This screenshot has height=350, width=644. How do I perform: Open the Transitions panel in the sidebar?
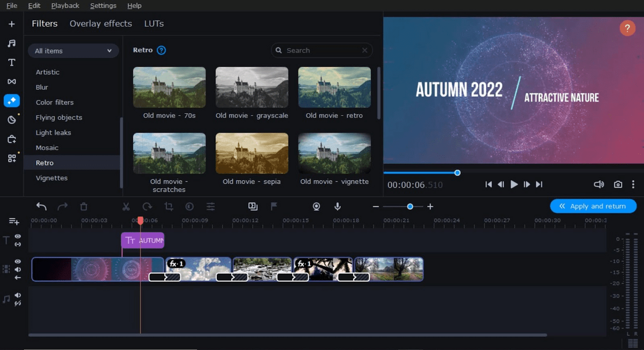pos(11,82)
